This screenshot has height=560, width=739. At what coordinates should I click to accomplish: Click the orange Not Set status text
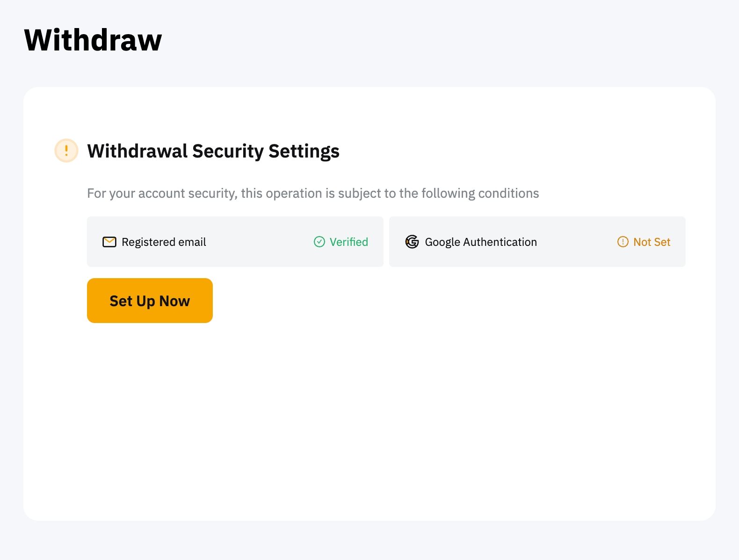pyautogui.click(x=652, y=242)
